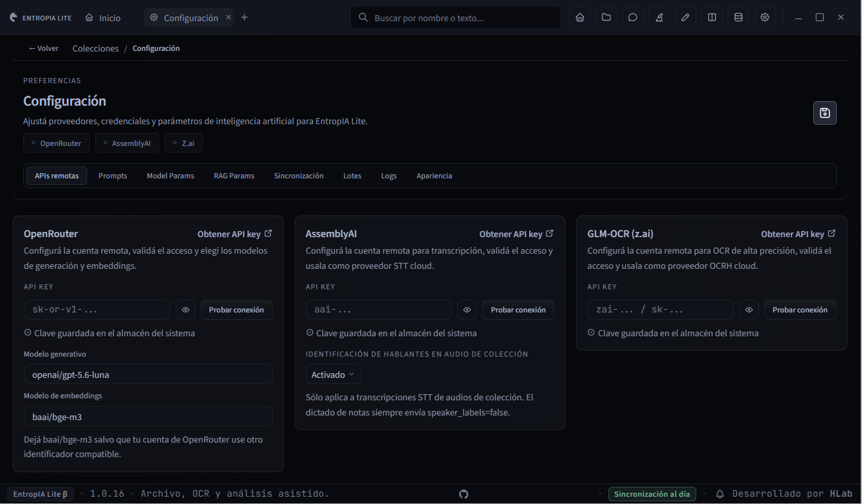Open the Model Params tab
The height and width of the screenshot is (504, 862).
point(170,176)
